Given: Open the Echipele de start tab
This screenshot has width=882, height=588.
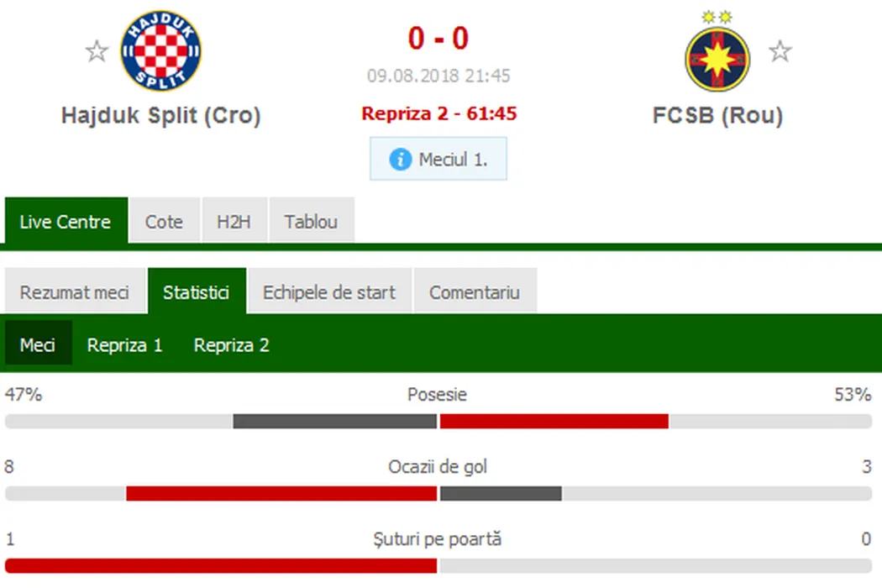Looking at the screenshot, I should tap(329, 292).
